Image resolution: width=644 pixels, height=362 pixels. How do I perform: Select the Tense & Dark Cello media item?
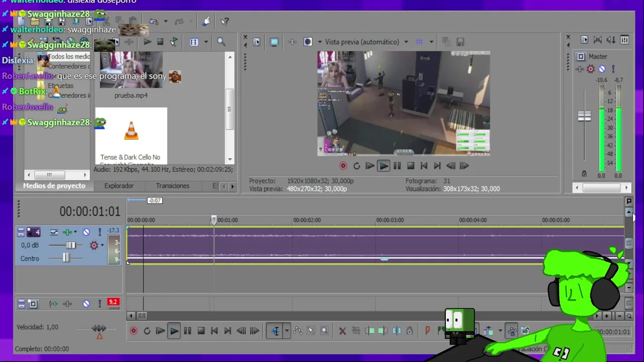[131, 136]
